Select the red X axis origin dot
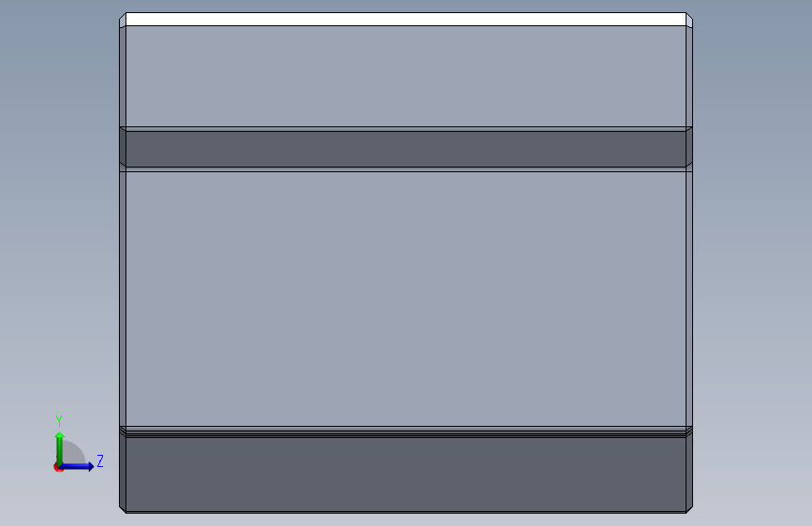 (x=57, y=467)
